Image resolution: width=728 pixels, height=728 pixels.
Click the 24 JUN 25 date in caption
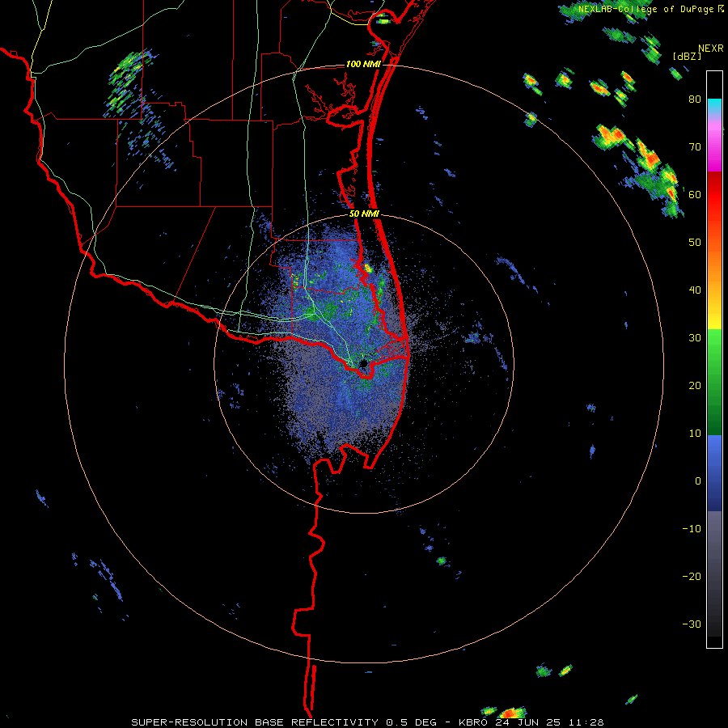[529, 722]
